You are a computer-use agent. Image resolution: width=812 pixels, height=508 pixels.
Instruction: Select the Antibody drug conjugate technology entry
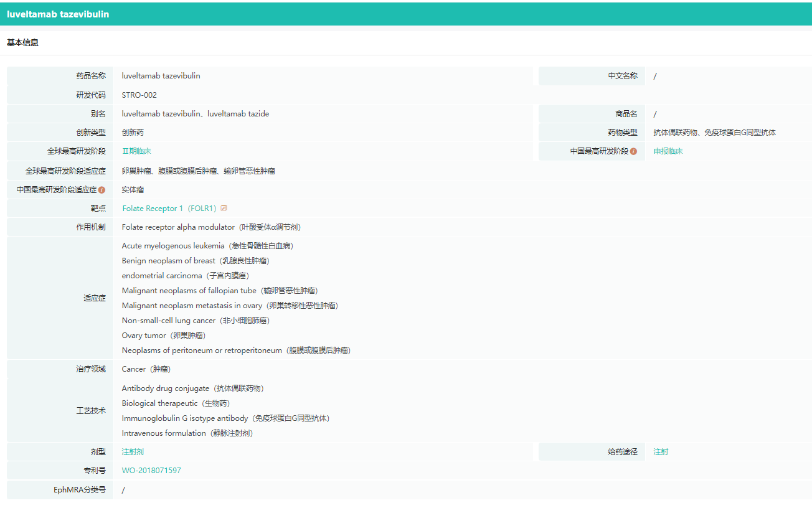(193, 388)
